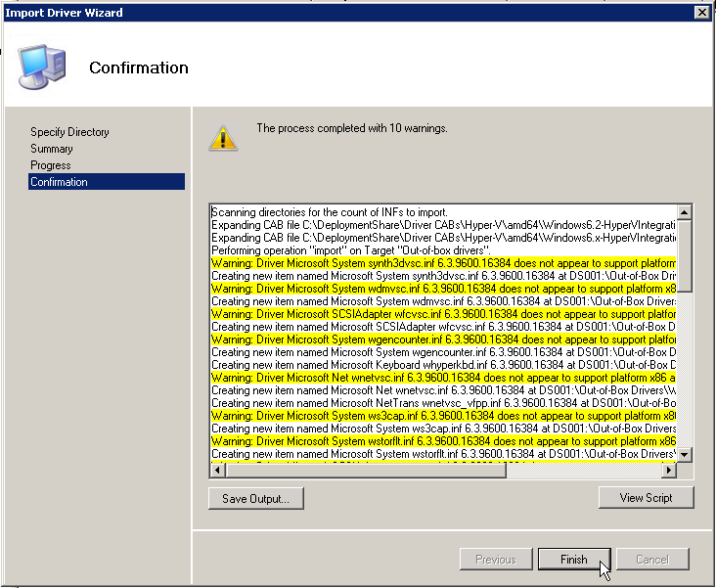This screenshot has width=716, height=588.
Task: Select the Progress step in sidebar
Action: 51,165
